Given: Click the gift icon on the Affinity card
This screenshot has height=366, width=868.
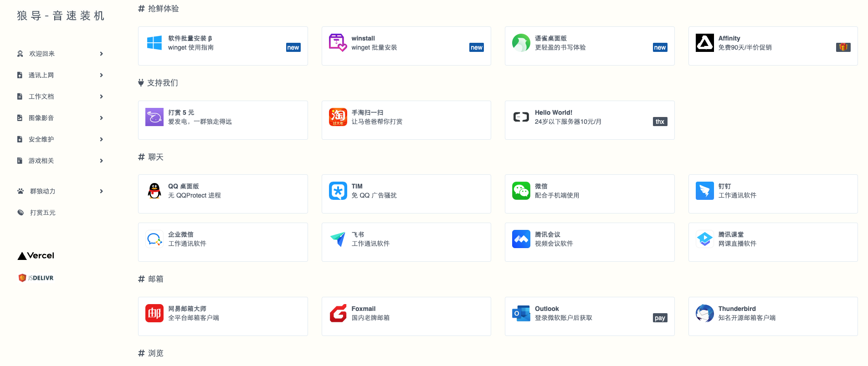Looking at the screenshot, I should (x=843, y=47).
